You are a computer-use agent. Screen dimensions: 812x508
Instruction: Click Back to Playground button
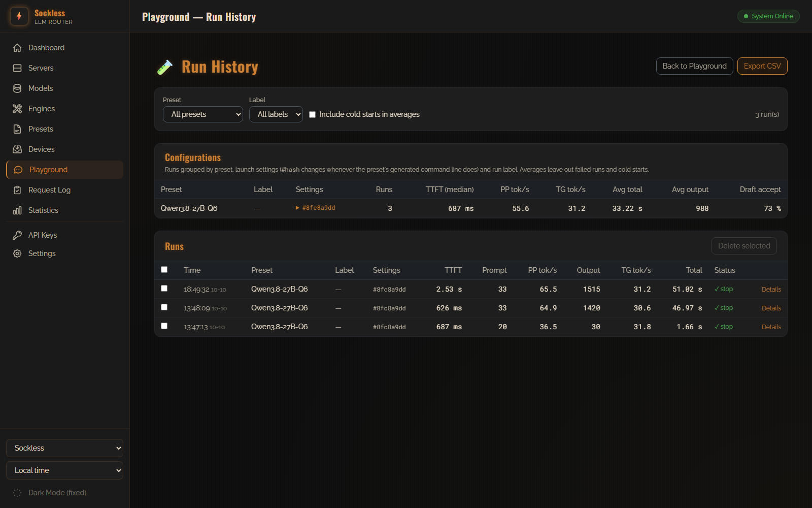[x=694, y=66]
